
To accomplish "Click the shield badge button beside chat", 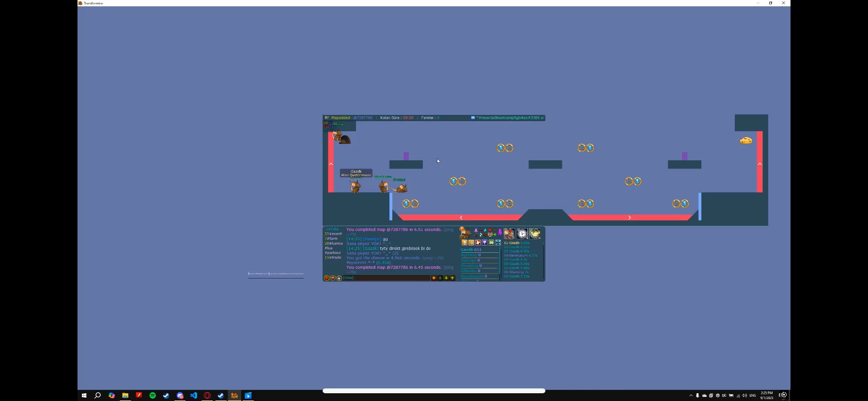I will 333,278.
